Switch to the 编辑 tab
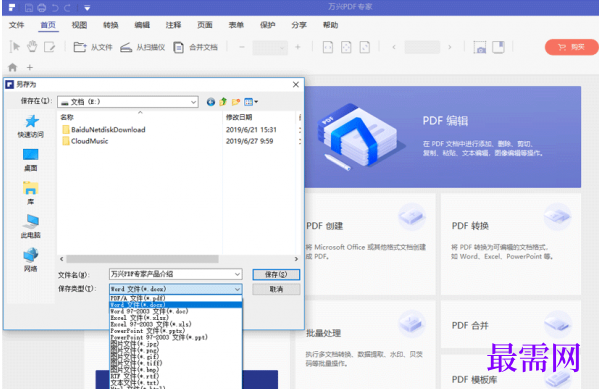 (x=142, y=25)
